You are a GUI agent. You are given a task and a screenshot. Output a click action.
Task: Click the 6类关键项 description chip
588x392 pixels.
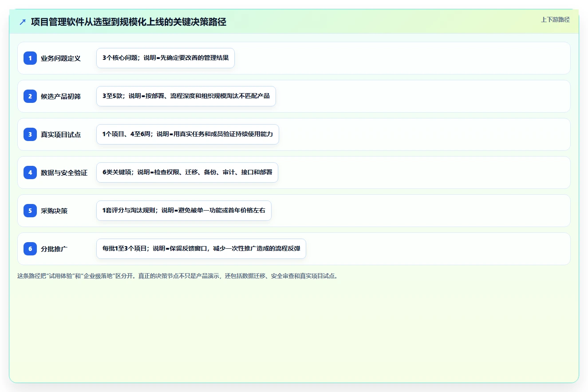coord(187,172)
